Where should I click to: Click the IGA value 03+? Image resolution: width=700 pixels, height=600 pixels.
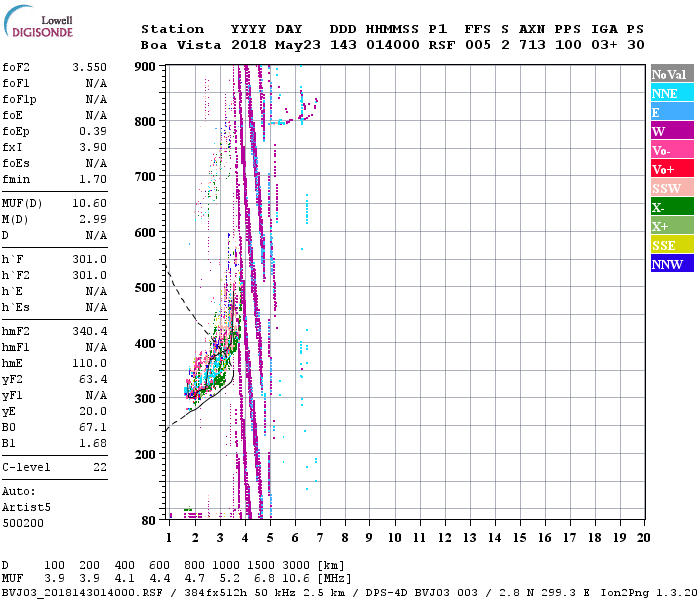(x=604, y=45)
